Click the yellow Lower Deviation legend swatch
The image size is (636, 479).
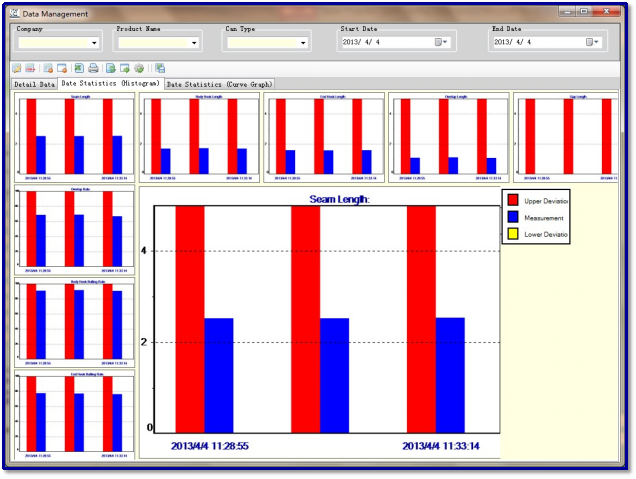point(513,233)
